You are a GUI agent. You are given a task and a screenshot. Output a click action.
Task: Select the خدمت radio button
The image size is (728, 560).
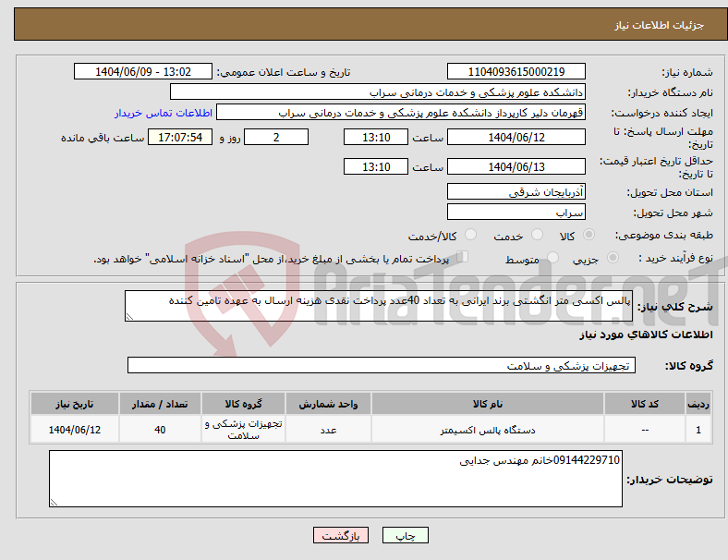pyautogui.click(x=537, y=235)
